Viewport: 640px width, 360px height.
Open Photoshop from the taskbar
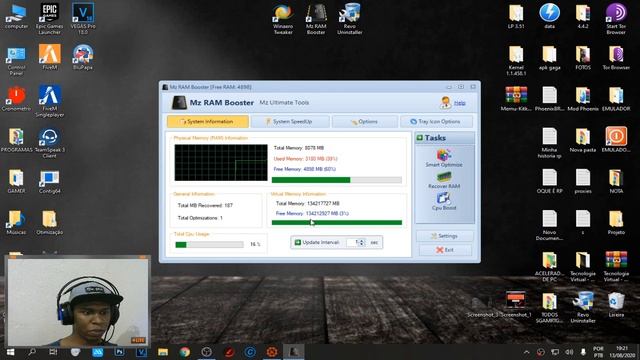pos(119,352)
